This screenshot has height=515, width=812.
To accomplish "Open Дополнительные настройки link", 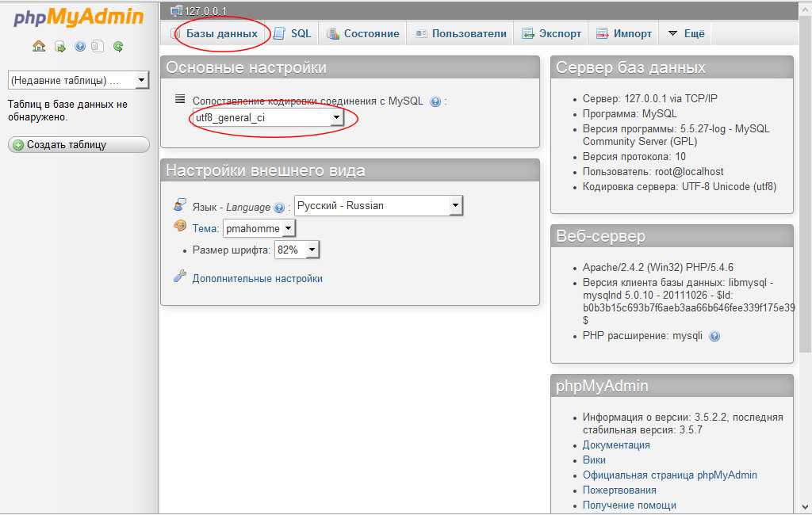I will (x=258, y=278).
